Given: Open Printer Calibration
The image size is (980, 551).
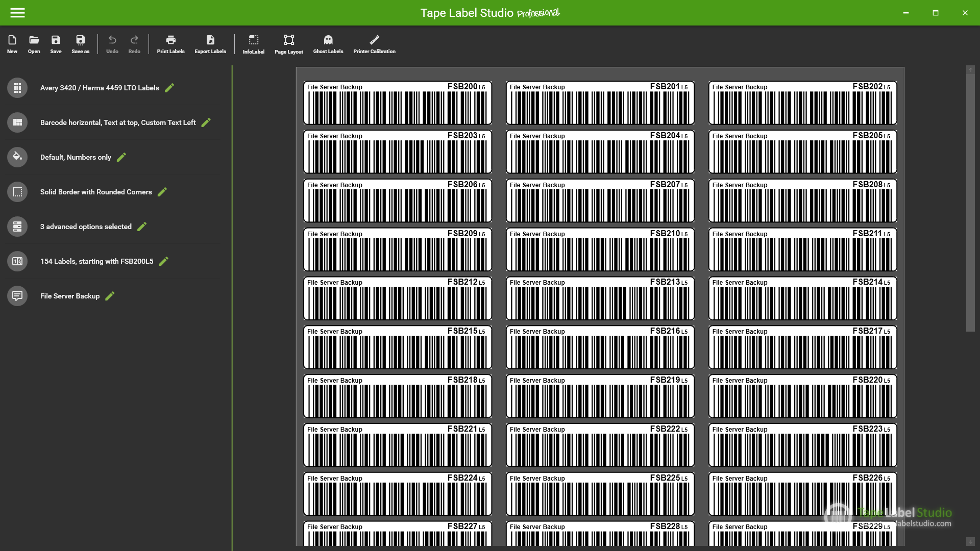Looking at the screenshot, I should click(374, 44).
